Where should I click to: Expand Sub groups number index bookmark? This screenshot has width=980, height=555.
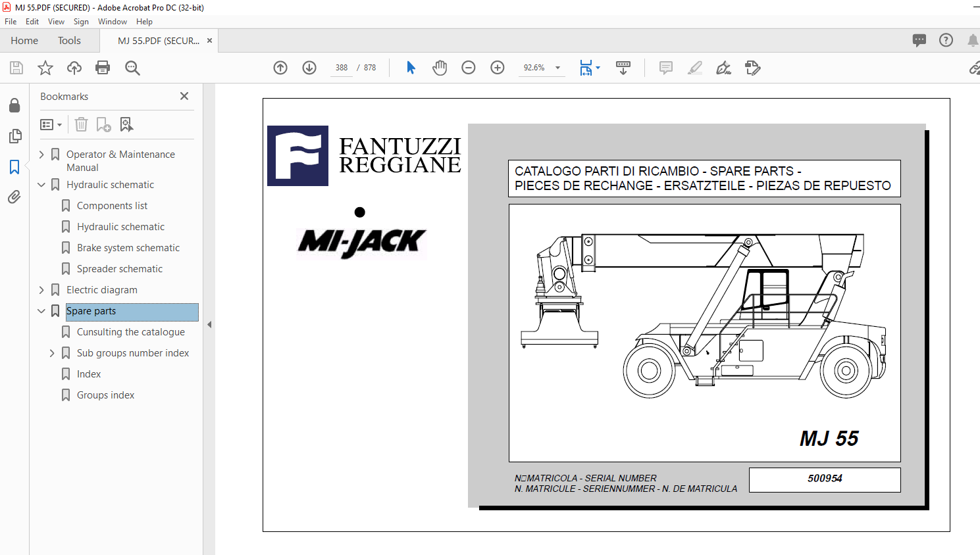[x=52, y=353]
